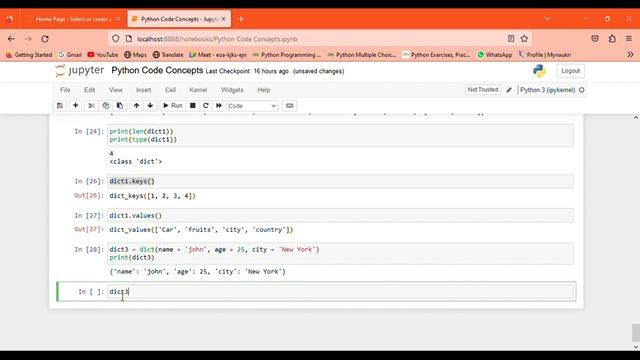Click the Logout button
640x360 pixels.
(x=570, y=71)
